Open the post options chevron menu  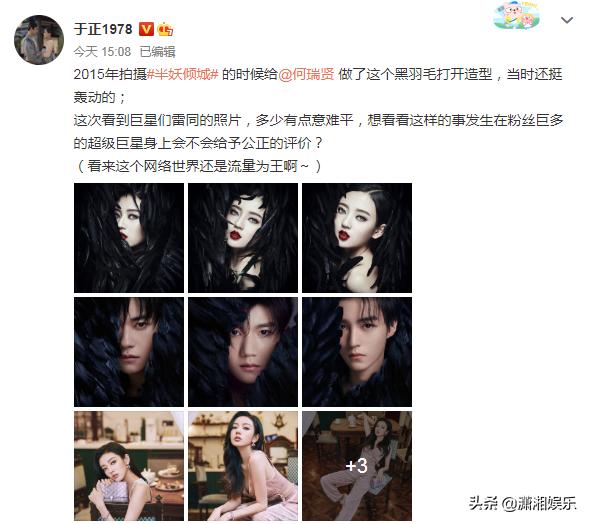pyautogui.click(x=567, y=20)
